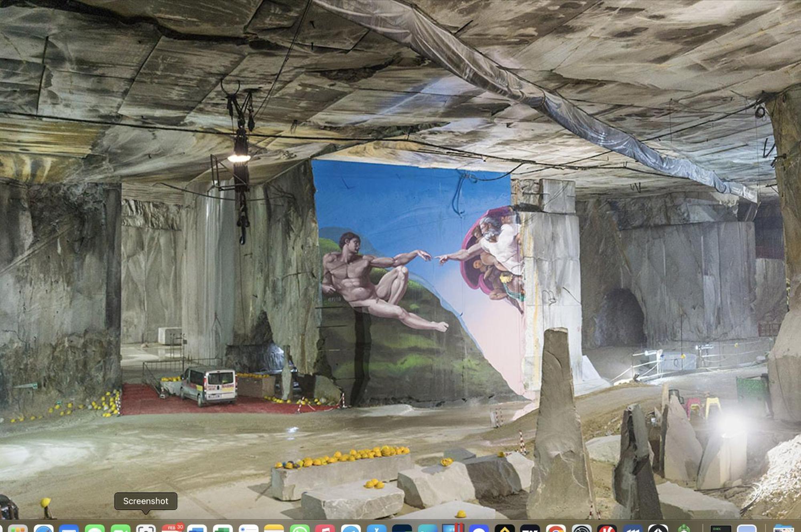Launch Safari from the Dock

tap(44, 529)
